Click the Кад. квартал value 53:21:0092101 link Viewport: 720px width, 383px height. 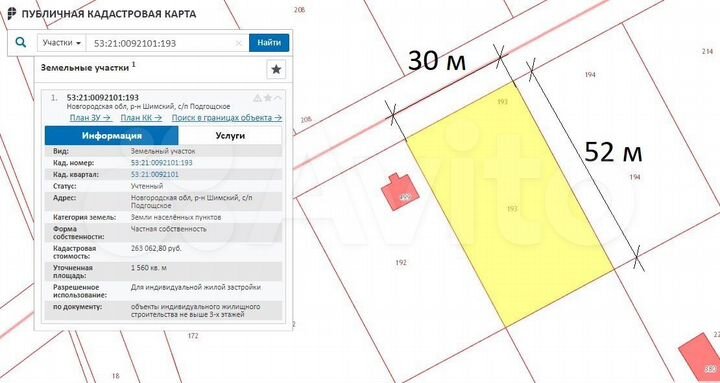point(155,175)
